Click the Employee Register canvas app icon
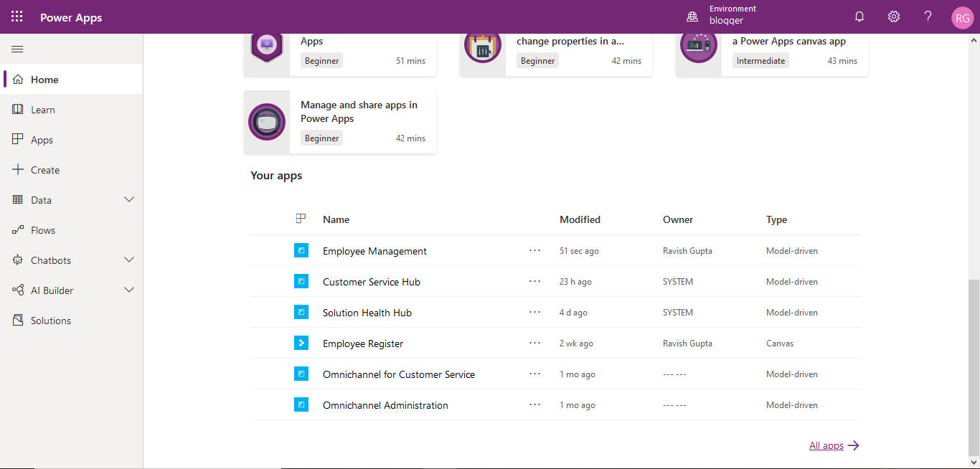Viewport: 980px width, 469px height. tap(301, 343)
